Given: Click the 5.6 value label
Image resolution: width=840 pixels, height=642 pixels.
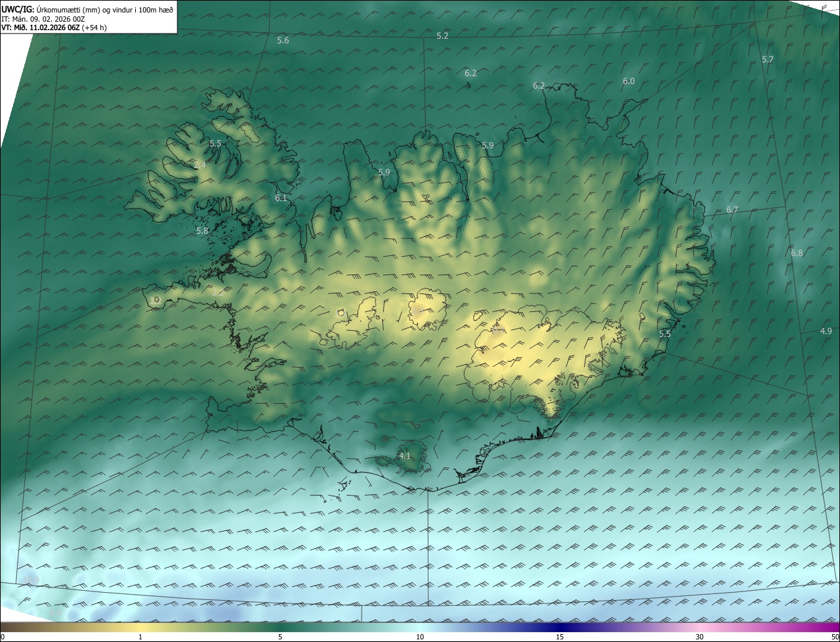Looking at the screenshot, I should pyautogui.click(x=283, y=41).
